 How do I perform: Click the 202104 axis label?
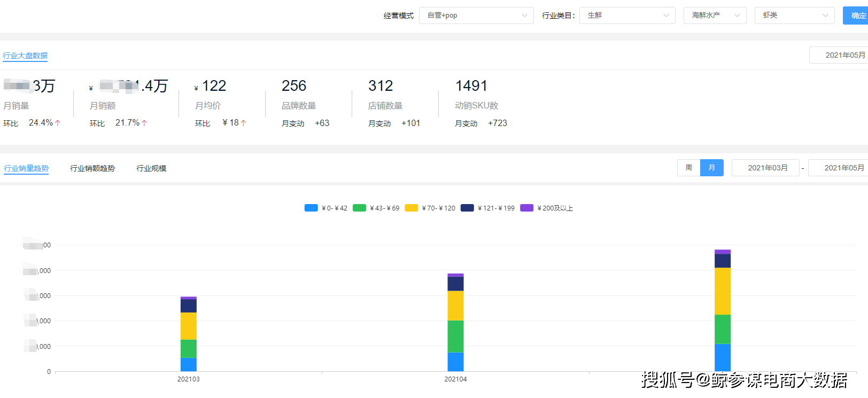pyautogui.click(x=455, y=379)
